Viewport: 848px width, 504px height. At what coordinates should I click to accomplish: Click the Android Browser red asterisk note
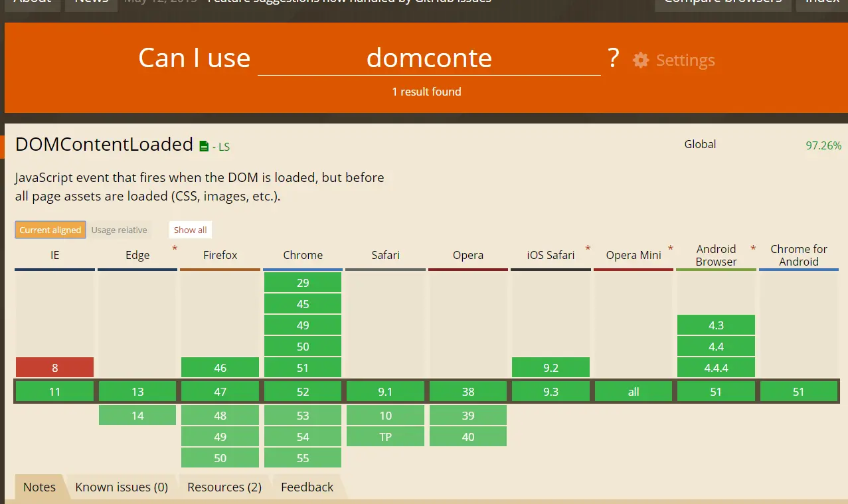(753, 248)
